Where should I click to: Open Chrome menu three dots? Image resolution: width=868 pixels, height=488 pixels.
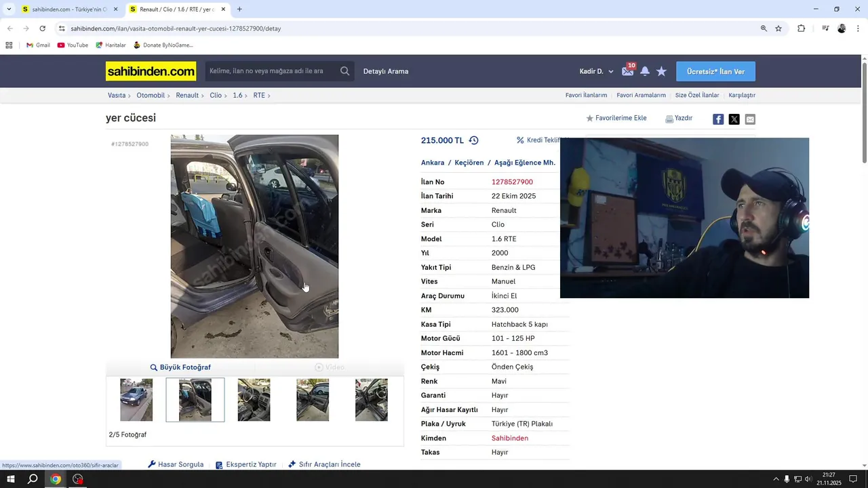coord(859,28)
